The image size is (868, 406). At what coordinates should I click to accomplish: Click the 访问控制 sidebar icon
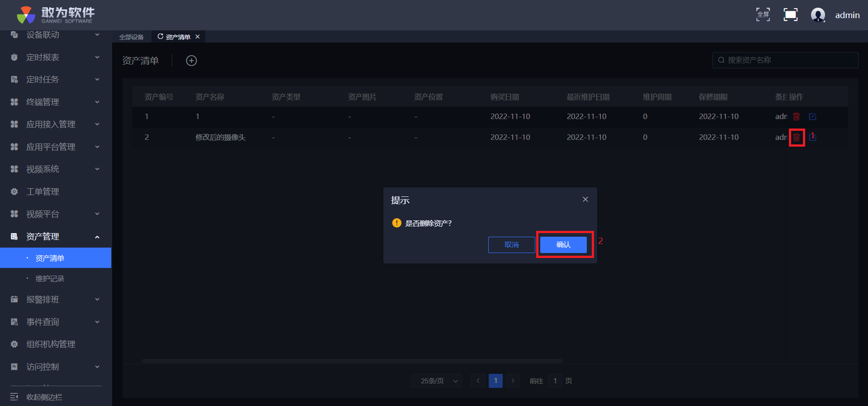click(x=14, y=367)
